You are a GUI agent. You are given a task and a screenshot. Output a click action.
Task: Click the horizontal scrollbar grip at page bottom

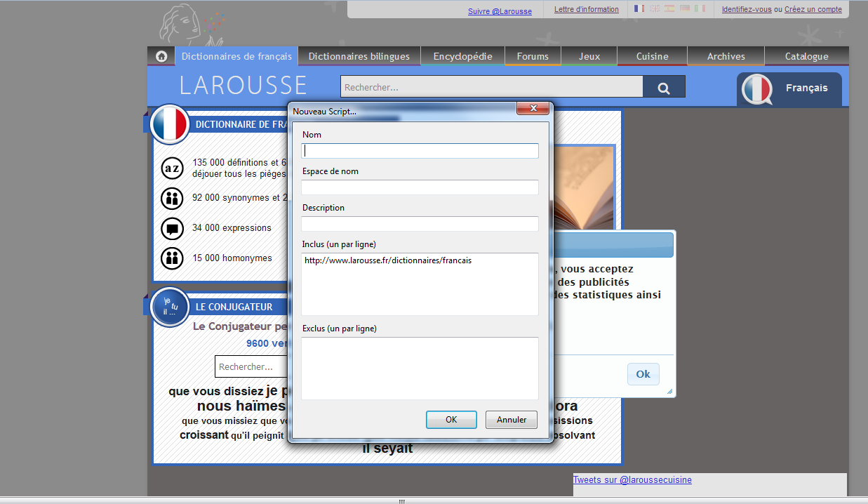point(402,501)
